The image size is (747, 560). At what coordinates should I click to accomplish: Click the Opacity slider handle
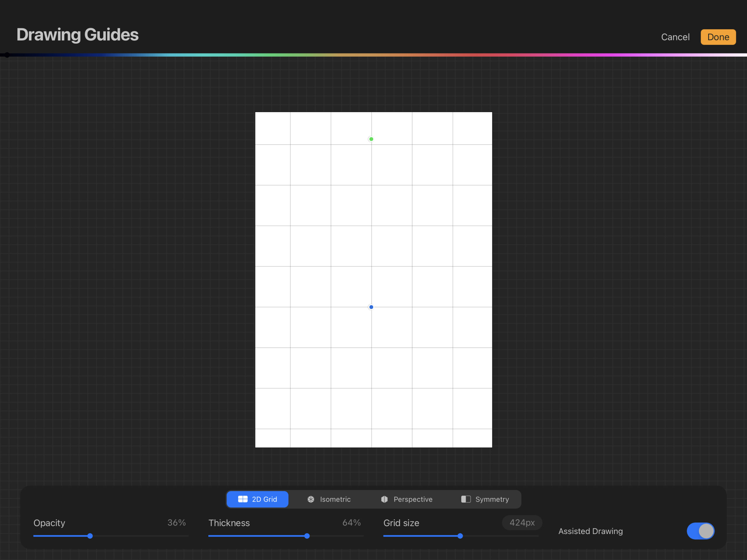(x=90, y=536)
